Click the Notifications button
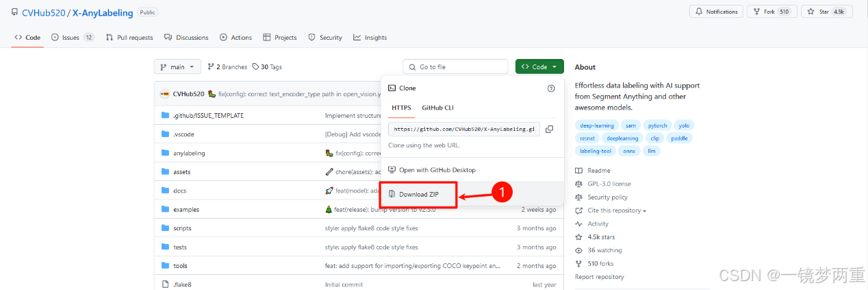 (x=716, y=12)
